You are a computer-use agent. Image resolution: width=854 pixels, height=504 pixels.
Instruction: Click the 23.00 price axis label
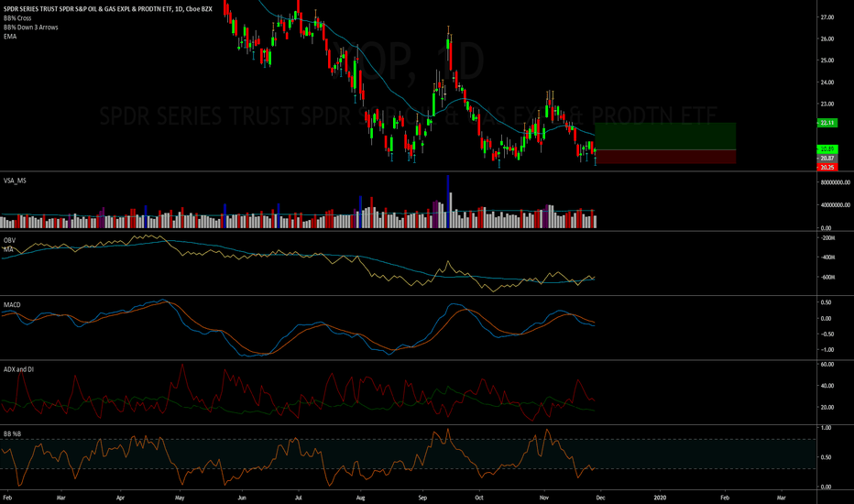click(827, 104)
